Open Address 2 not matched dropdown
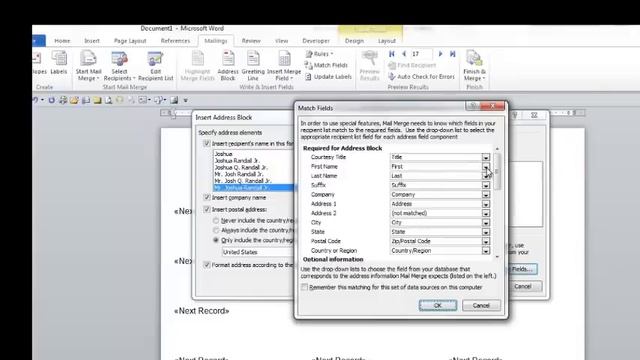Image resolution: width=640 pixels, height=360 pixels. (x=485, y=213)
